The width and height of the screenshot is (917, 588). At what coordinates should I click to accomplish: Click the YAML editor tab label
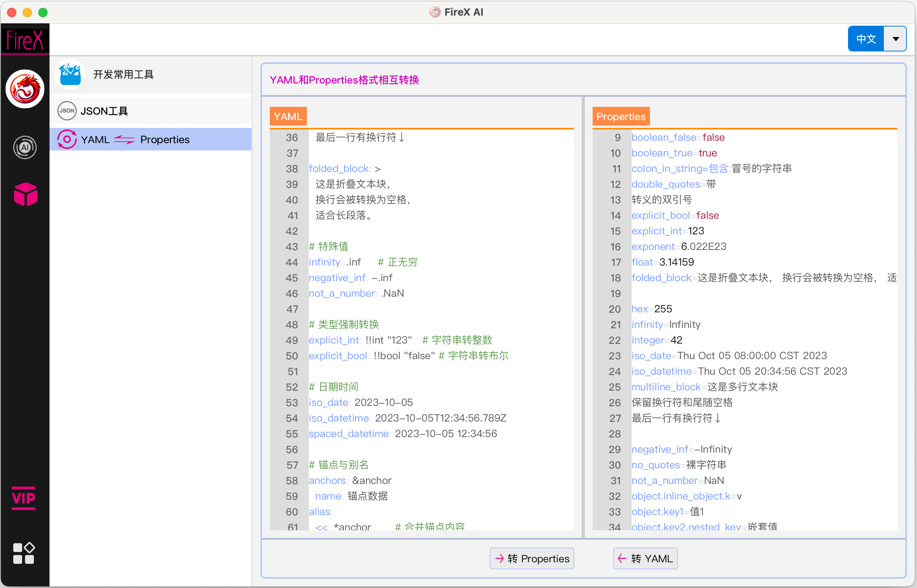coord(288,116)
